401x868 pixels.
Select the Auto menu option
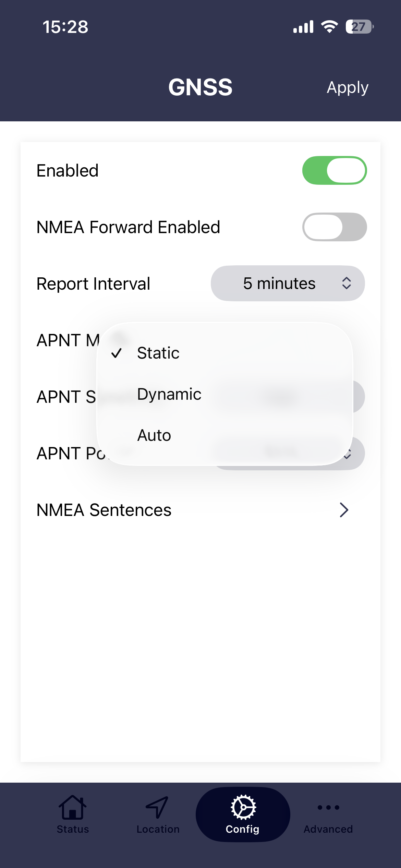[x=154, y=435]
